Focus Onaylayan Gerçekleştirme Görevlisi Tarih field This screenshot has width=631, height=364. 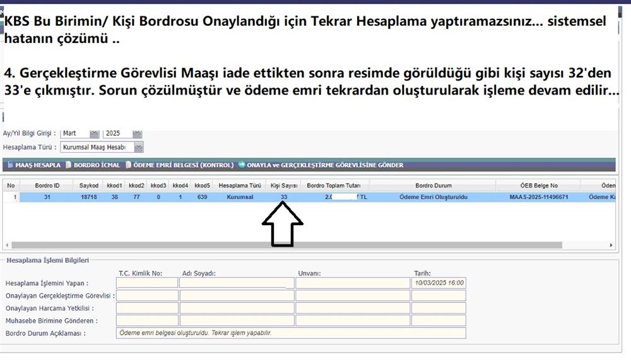439,296
